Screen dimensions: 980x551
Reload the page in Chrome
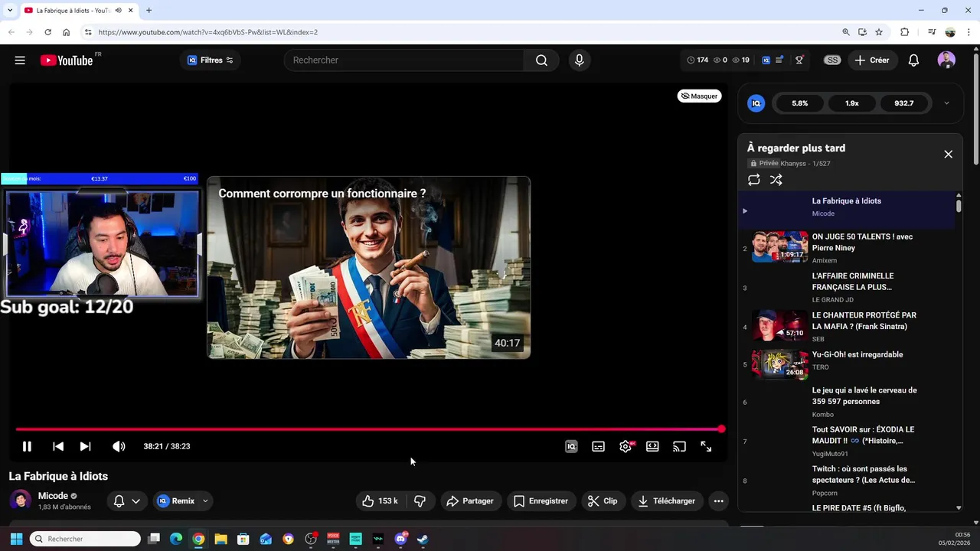point(47,32)
